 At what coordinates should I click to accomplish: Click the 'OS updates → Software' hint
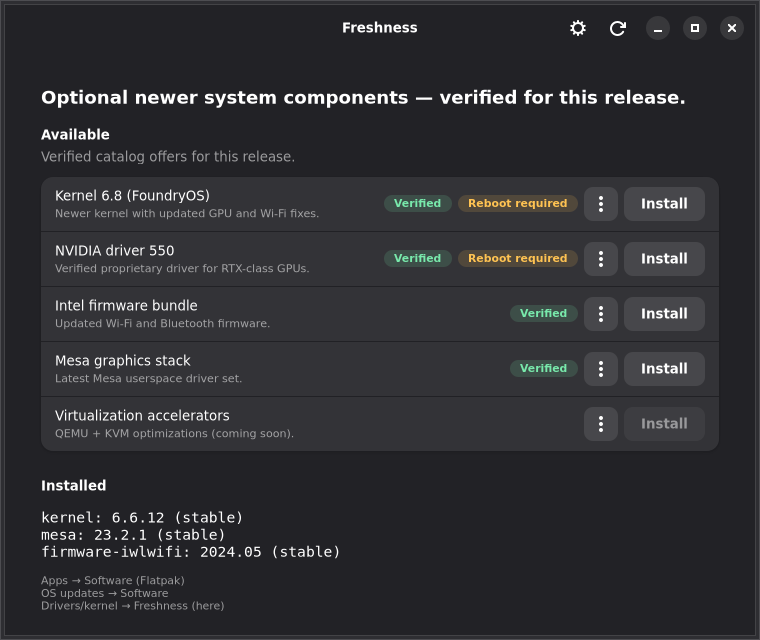(x=105, y=593)
